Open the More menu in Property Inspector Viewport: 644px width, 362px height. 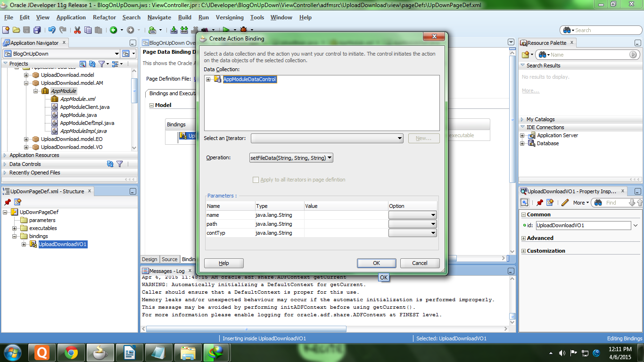pos(581,203)
